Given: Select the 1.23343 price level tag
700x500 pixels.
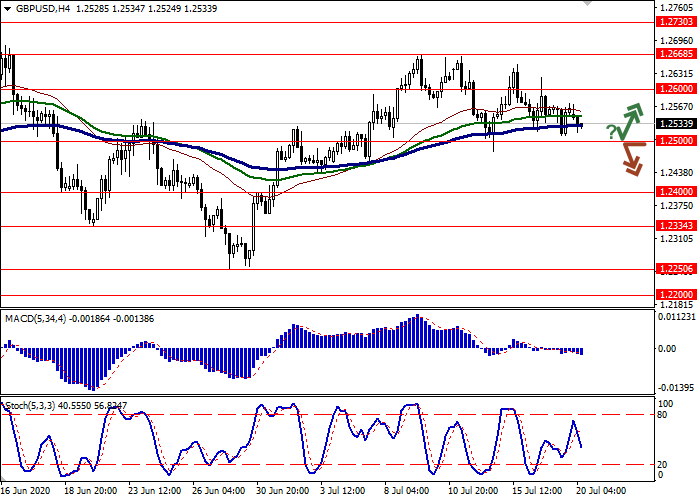Looking at the screenshot, I should [677, 226].
